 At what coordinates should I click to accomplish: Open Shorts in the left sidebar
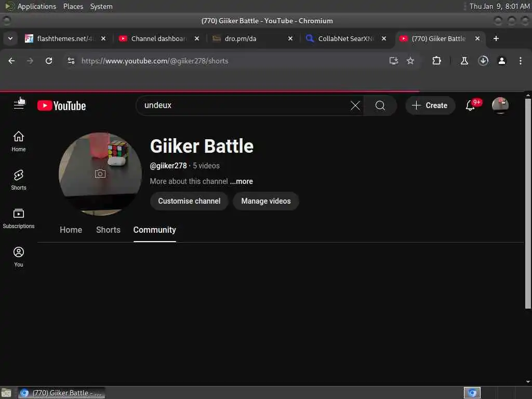point(19,180)
